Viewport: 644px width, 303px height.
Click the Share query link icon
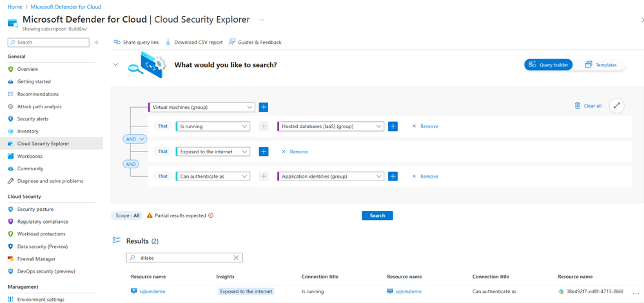click(x=117, y=43)
